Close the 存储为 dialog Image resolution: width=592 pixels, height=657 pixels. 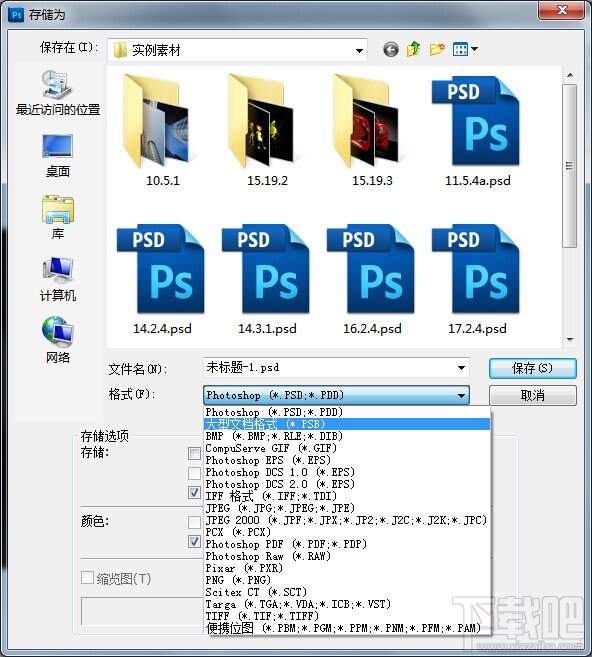click(562, 10)
